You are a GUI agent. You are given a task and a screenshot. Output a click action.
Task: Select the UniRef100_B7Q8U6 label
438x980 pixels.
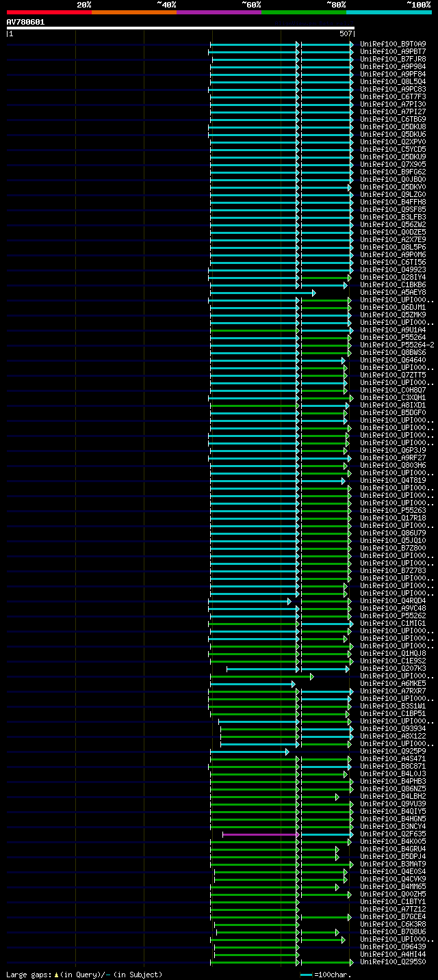pyautogui.click(x=393, y=932)
